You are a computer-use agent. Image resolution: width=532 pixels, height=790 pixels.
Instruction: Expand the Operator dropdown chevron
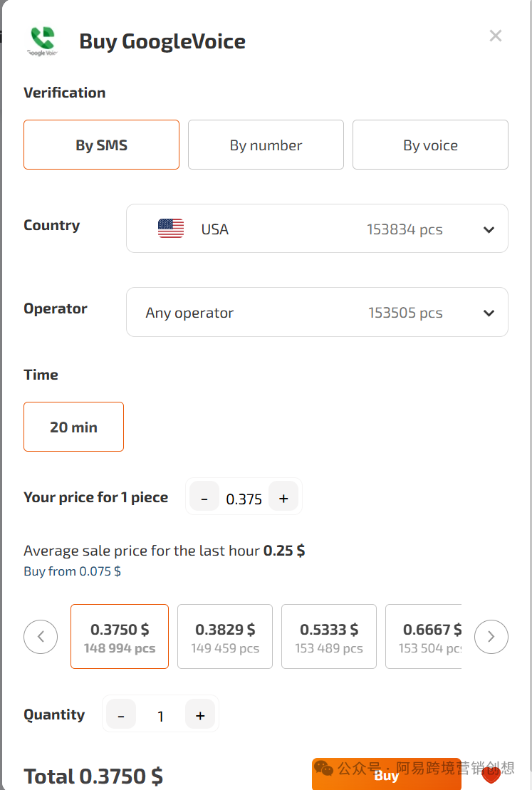(489, 313)
